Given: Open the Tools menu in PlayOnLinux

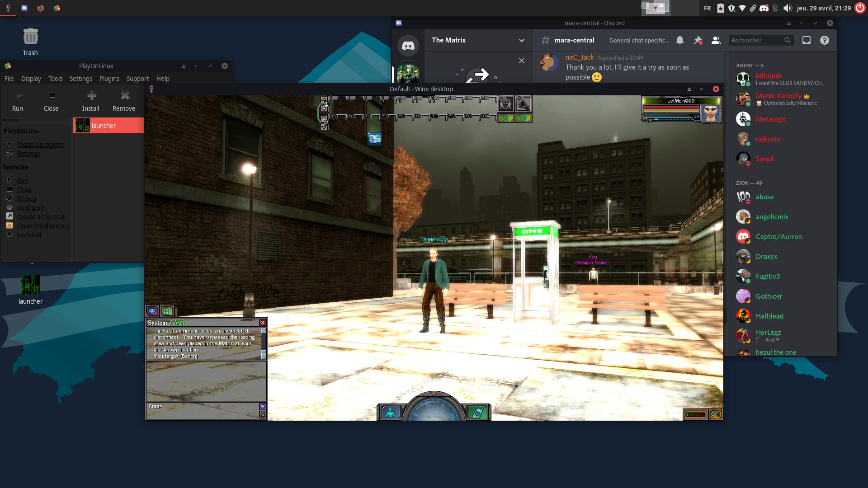Looking at the screenshot, I should [55, 79].
